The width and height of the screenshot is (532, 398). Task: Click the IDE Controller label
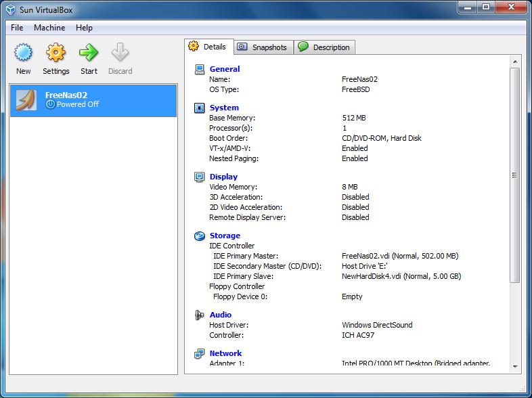pyautogui.click(x=231, y=246)
